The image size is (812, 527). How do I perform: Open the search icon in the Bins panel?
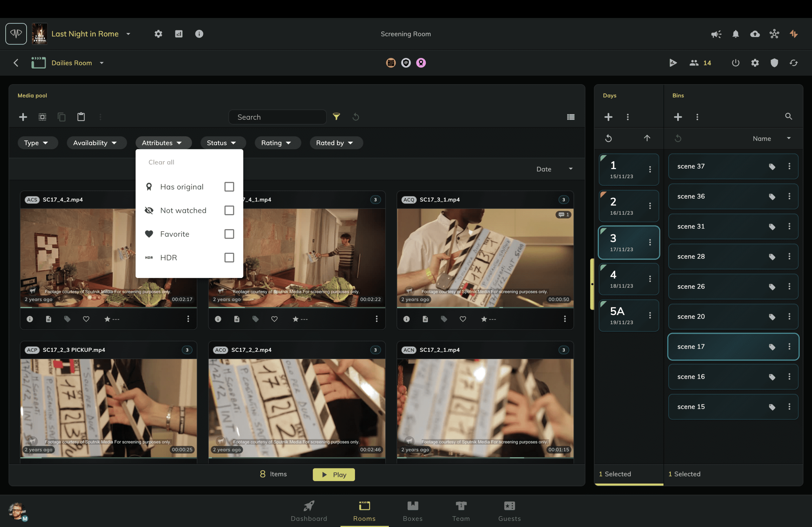click(x=789, y=116)
